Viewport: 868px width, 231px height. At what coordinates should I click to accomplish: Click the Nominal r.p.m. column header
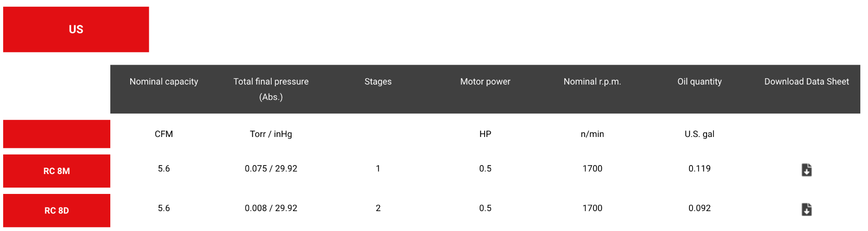pyautogui.click(x=592, y=81)
